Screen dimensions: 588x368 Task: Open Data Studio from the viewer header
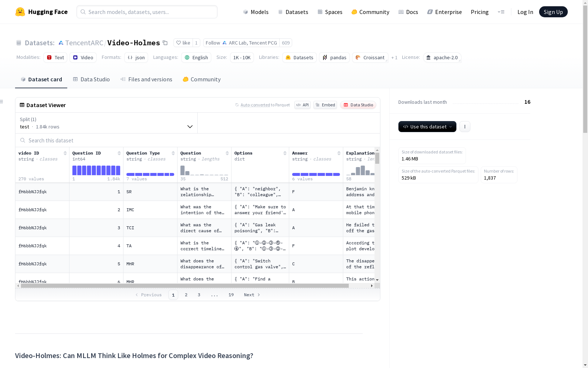point(358,105)
